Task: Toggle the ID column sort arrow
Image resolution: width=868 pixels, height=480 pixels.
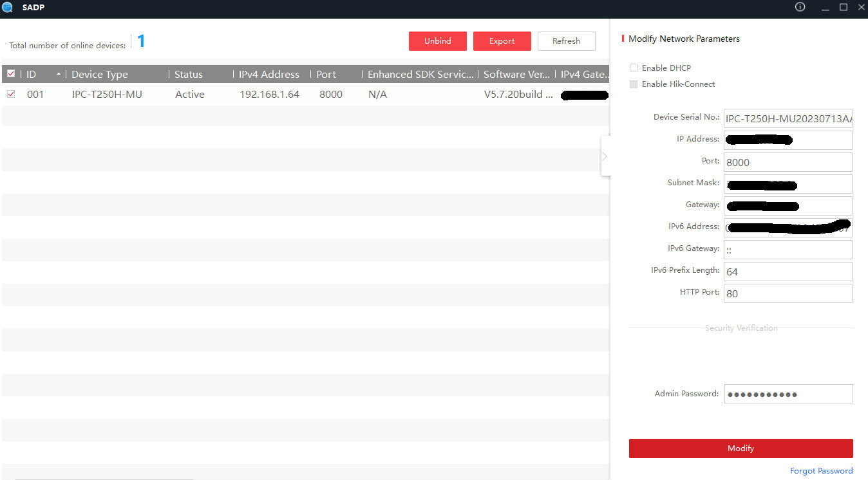Action: click(x=59, y=75)
